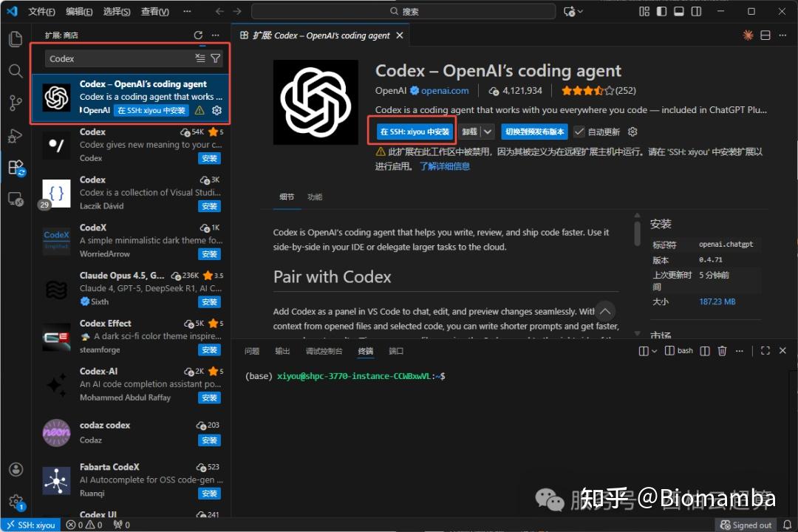Click the SSH: xiyou remote status indicator
This screenshot has height=532, width=798.
point(31,525)
